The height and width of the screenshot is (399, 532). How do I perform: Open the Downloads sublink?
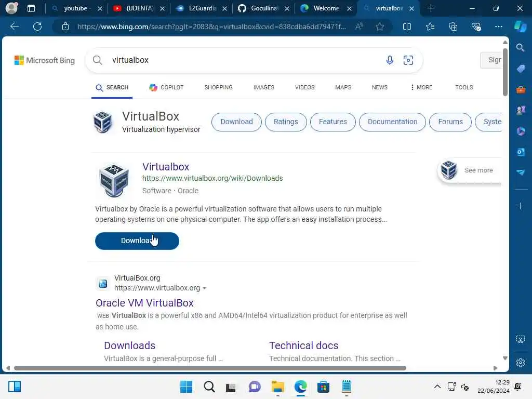[x=129, y=345]
